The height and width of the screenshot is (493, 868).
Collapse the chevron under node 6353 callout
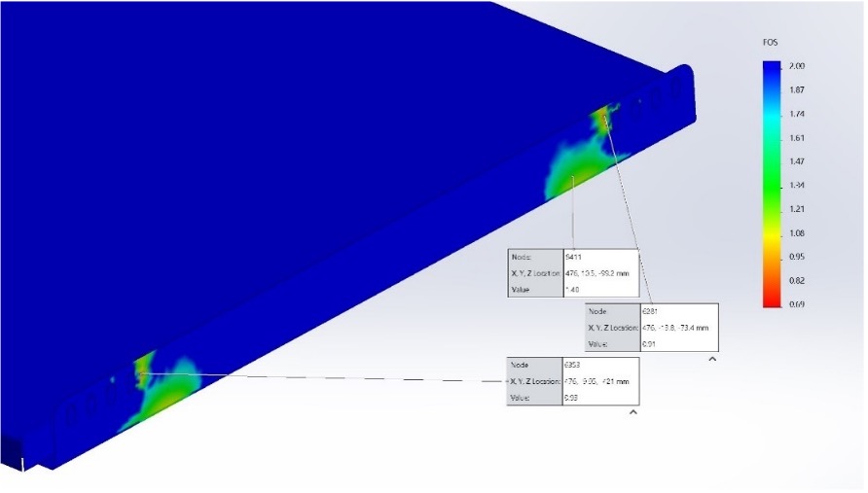tap(633, 413)
